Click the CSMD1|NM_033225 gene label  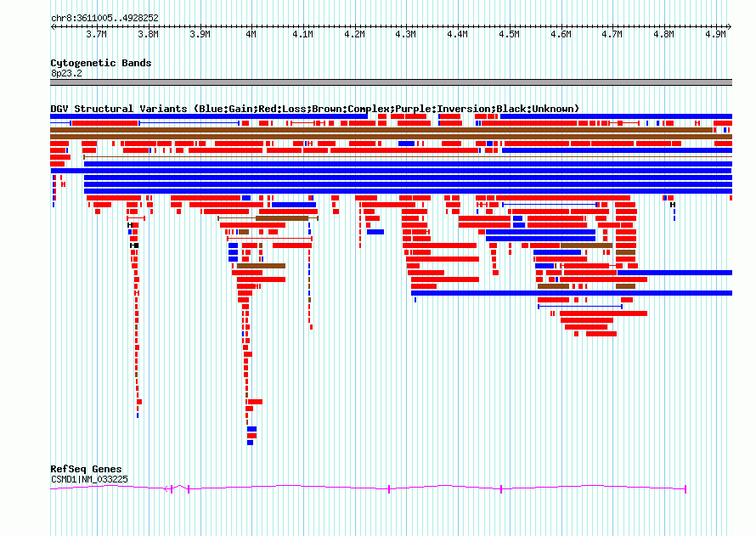89,479
